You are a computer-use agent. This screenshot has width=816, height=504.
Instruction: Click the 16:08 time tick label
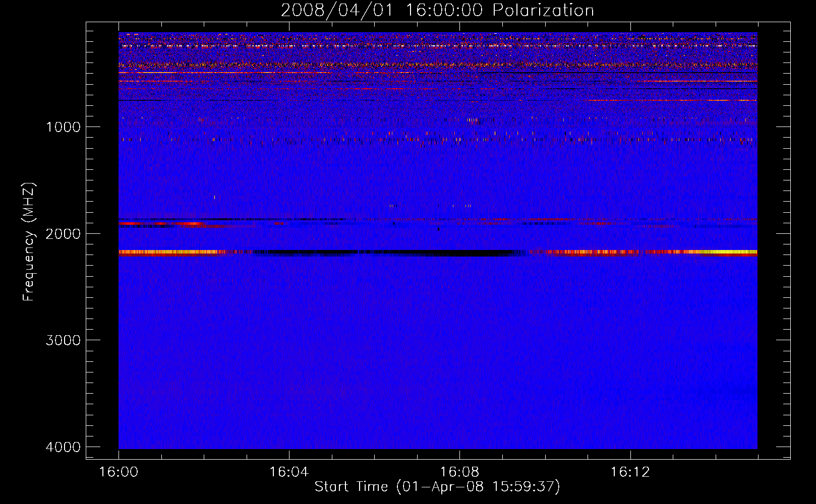[x=459, y=472]
